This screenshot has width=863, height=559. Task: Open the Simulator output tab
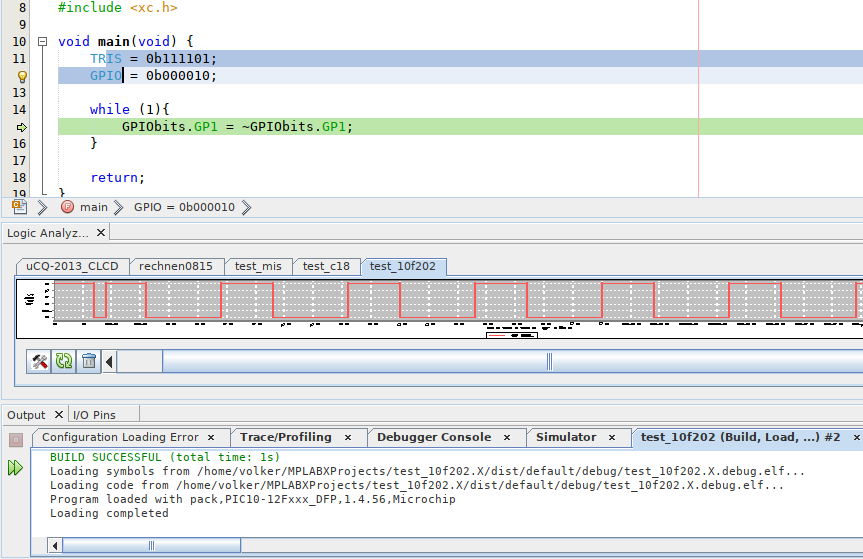(x=566, y=437)
